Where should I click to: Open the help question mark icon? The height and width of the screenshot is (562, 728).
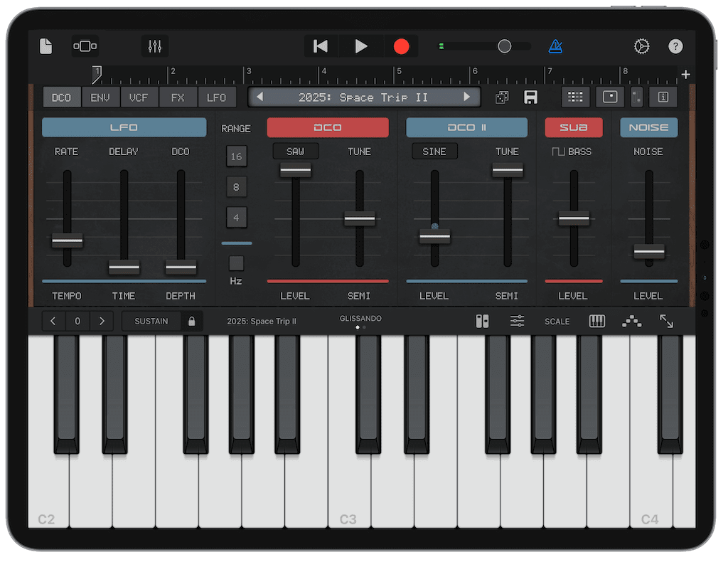(x=675, y=46)
